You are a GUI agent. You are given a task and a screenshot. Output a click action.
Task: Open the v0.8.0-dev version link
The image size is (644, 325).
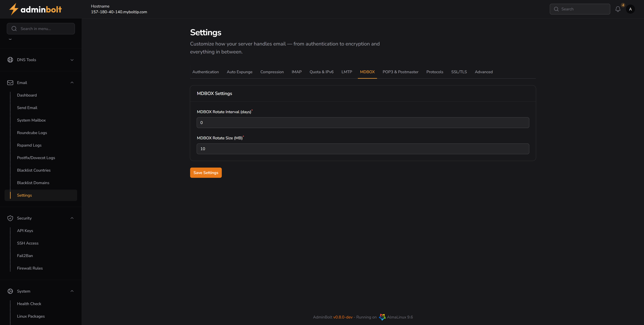(x=343, y=317)
